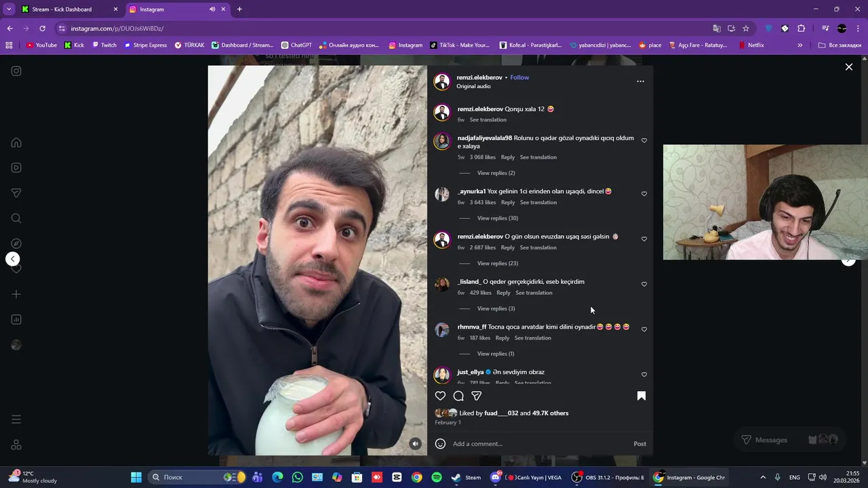
Task: Open Steam from the taskbar
Action: [466, 478]
